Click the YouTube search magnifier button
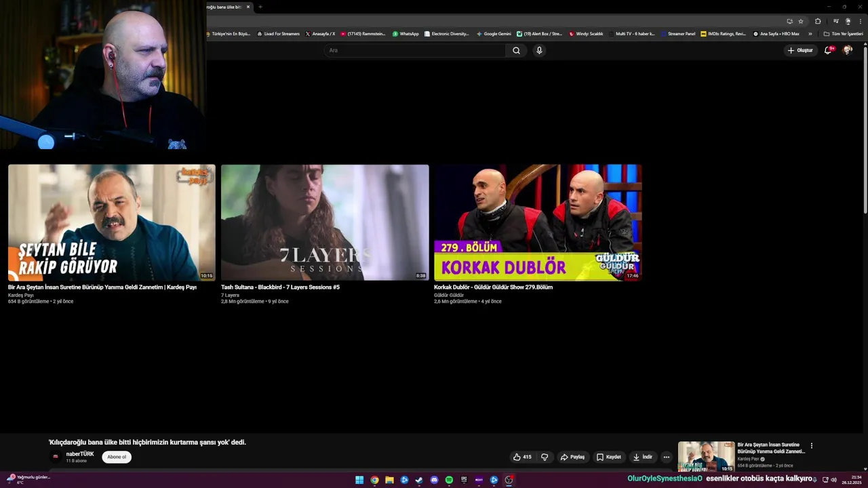The image size is (868, 488). click(516, 50)
